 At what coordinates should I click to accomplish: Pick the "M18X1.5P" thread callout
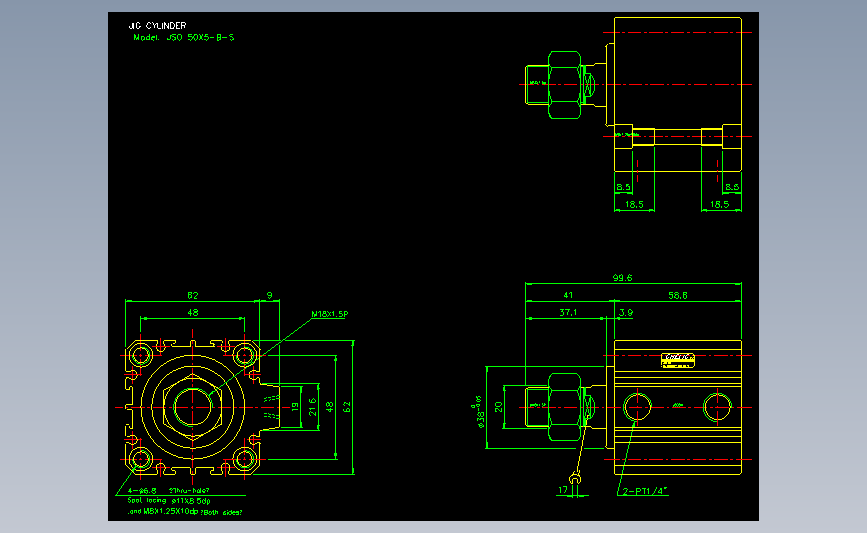click(330, 314)
